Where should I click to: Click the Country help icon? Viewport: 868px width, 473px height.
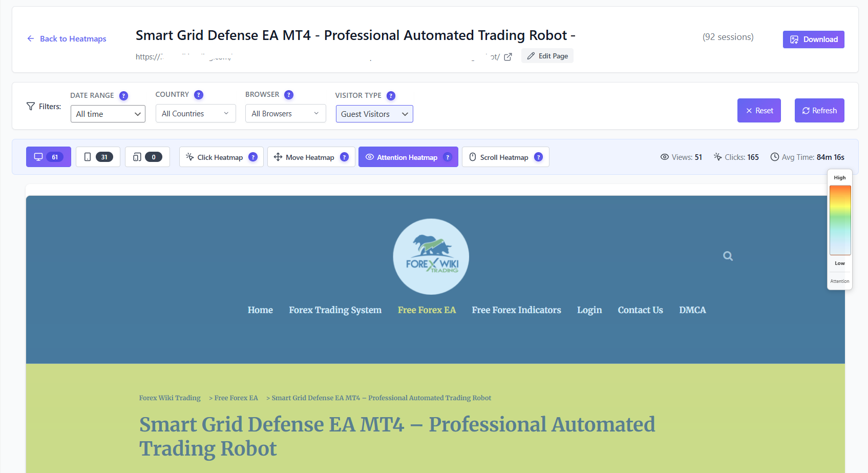tap(199, 95)
